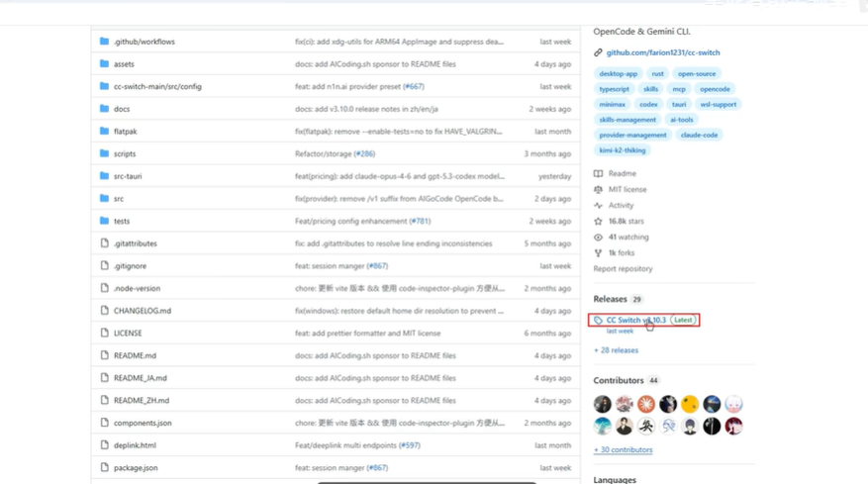Image resolution: width=868 pixels, height=484 pixels.
Task: Select the rust topic tag
Action: click(x=657, y=73)
